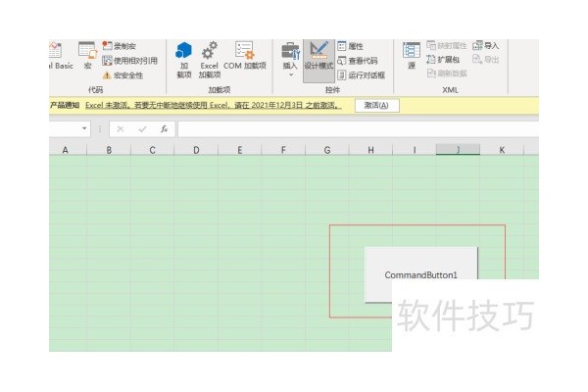588x392 pixels.
Task: Click the CommandButton1 control
Action: [x=421, y=274]
